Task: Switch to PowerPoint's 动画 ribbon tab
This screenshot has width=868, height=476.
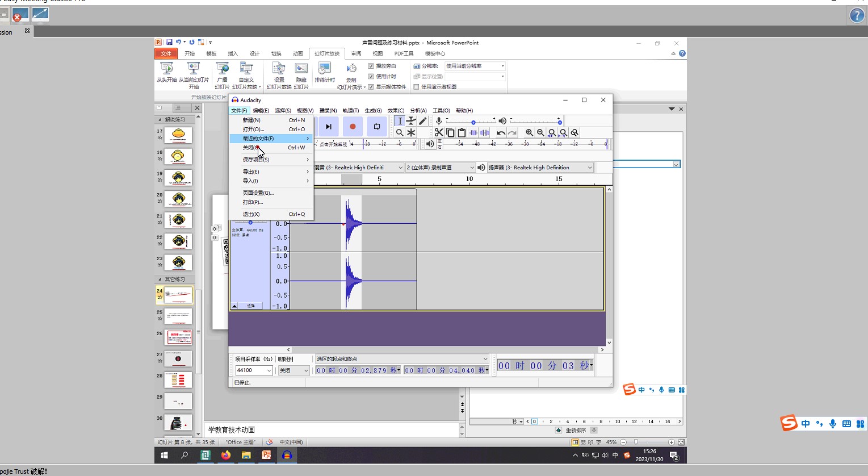Action: [298, 53]
